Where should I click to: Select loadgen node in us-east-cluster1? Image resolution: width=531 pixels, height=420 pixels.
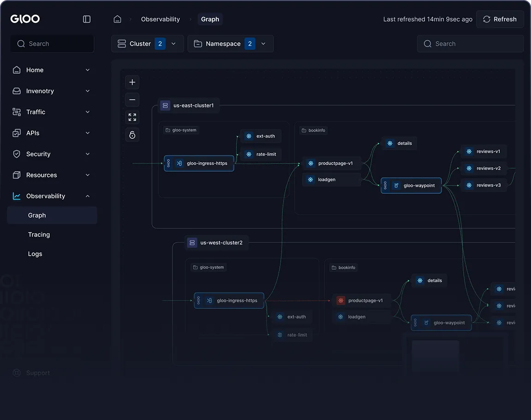331,180
